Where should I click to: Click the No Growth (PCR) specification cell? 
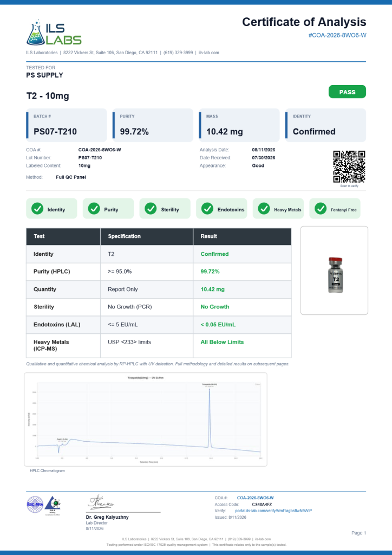pyautogui.click(x=147, y=307)
